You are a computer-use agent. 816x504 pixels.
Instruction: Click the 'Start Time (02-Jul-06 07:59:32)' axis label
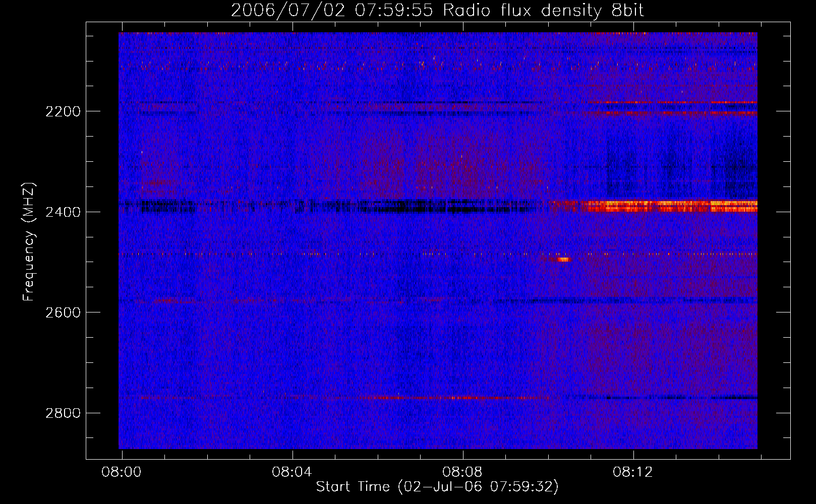[x=437, y=487]
